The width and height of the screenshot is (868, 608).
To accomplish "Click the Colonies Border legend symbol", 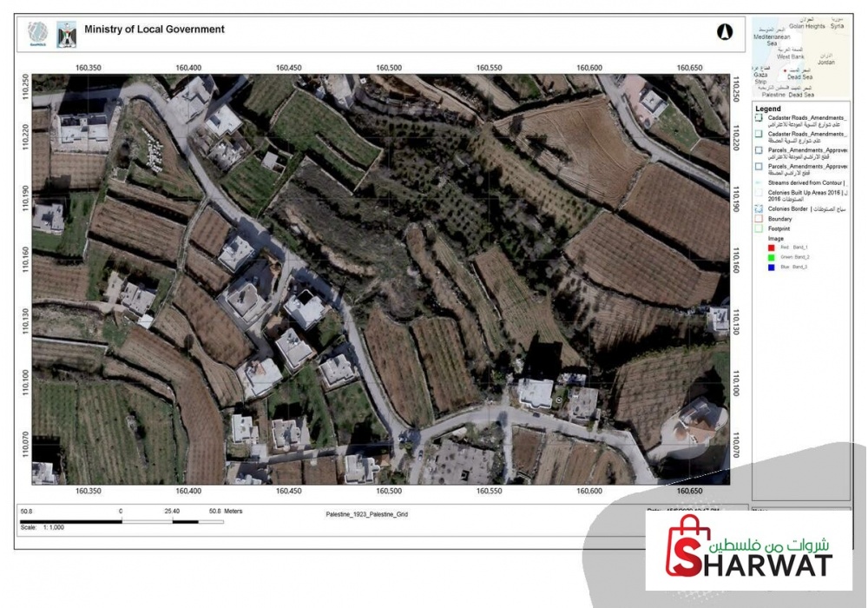I will click(x=759, y=208).
